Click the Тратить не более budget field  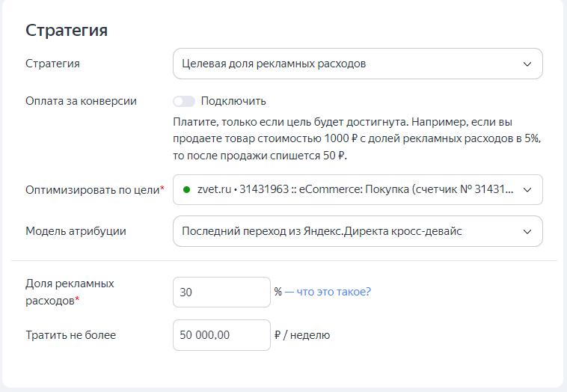click(221, 335)
